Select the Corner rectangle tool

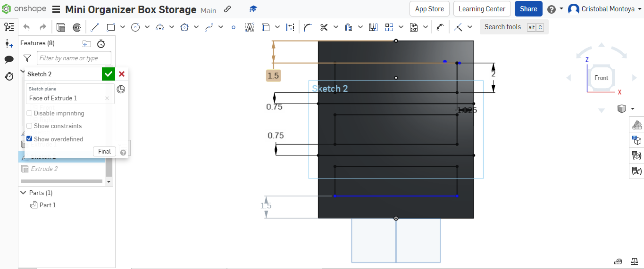111,27
